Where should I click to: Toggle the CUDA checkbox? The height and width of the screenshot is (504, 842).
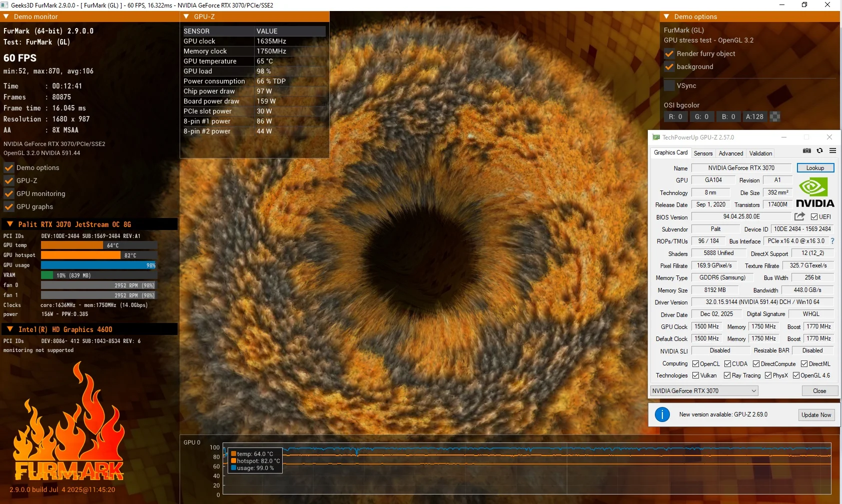point(728,364)
